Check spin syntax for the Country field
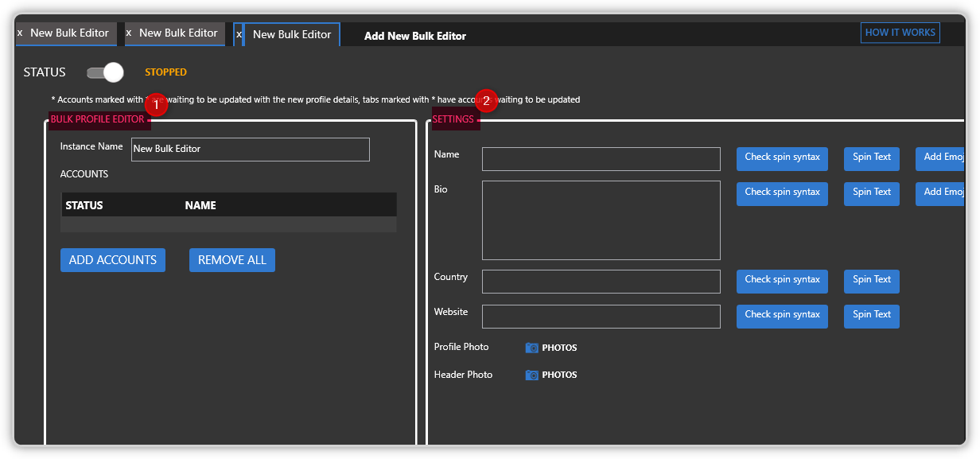The image size is (980, 459). [781, 281]
